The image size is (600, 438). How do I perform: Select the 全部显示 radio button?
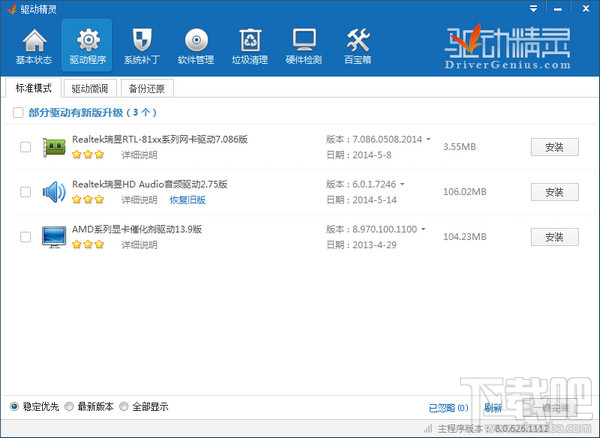(124, 407)
